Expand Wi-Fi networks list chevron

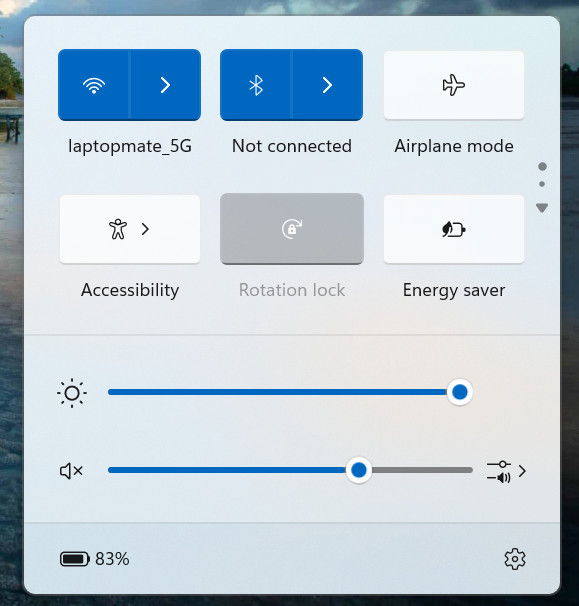(x=165, y=85)
